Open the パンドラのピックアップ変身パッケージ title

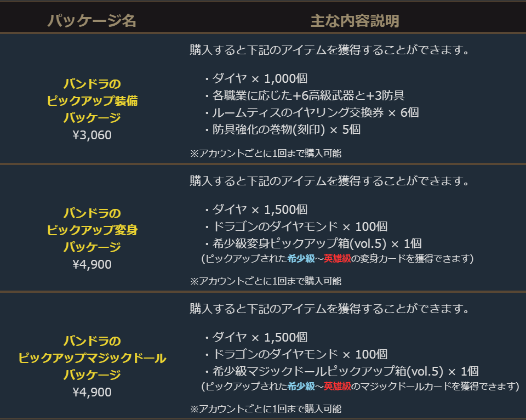click(92, 230)
